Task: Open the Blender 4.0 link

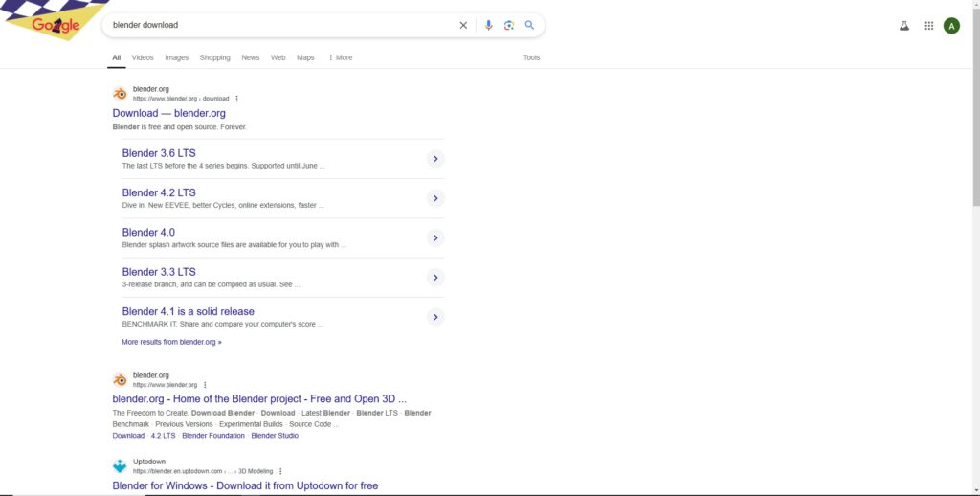Action: pos(148,232)
